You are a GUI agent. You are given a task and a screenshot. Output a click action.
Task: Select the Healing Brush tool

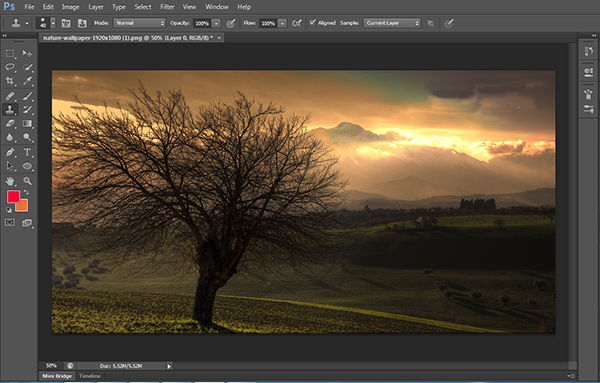coord(10,96)
